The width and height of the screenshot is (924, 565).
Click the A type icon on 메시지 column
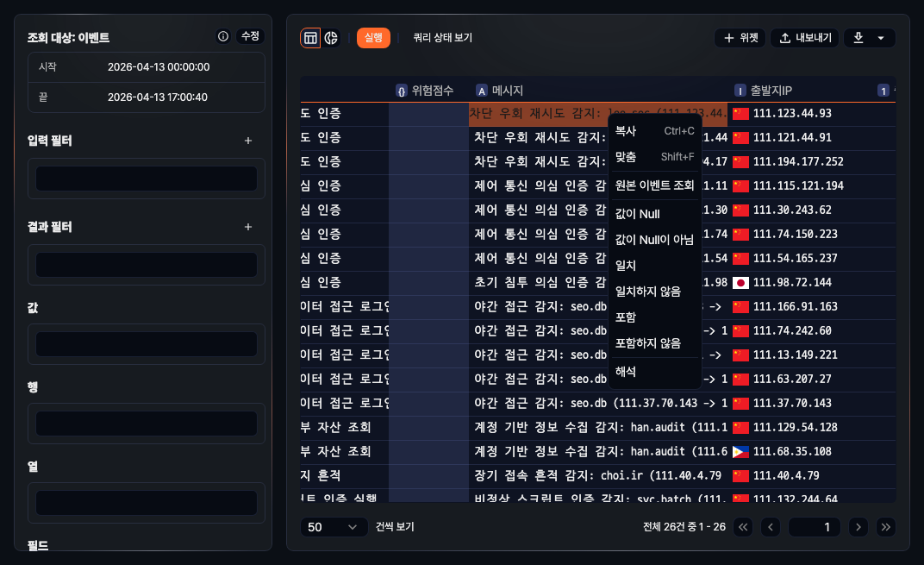coord(481,90)
